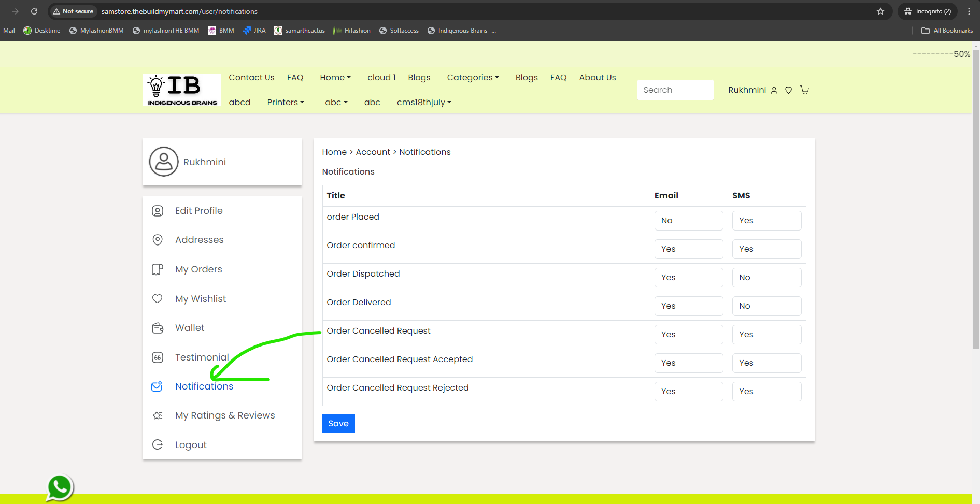Open Email dropdown for Cancelled Request Accepted

(689, 363)
